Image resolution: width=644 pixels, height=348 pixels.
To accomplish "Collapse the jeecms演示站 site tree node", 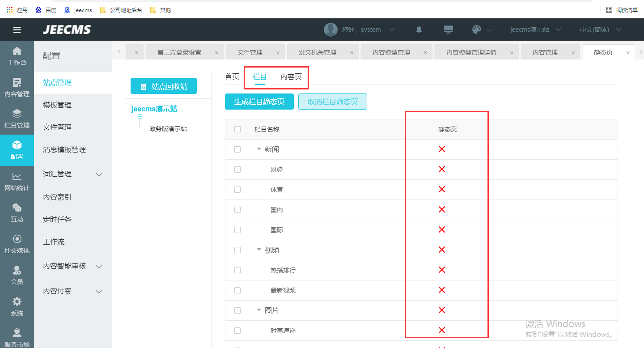I will pos(140,116).
